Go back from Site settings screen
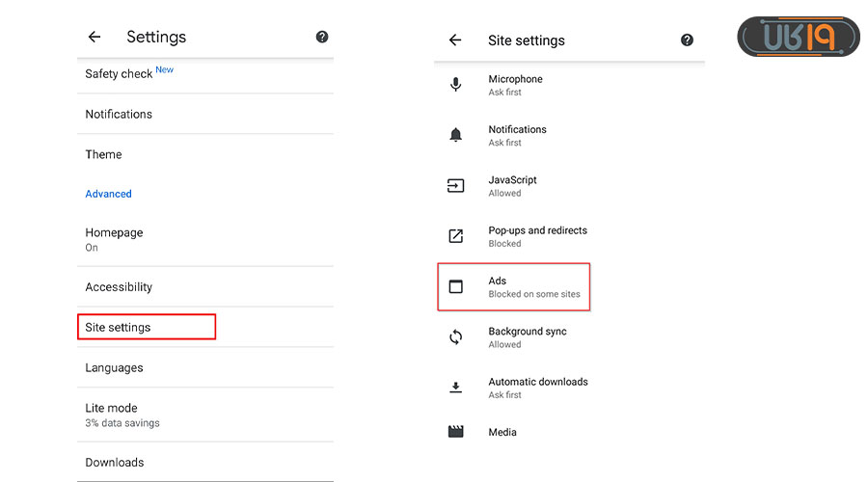The image size is (868, 482). point(455,40)
